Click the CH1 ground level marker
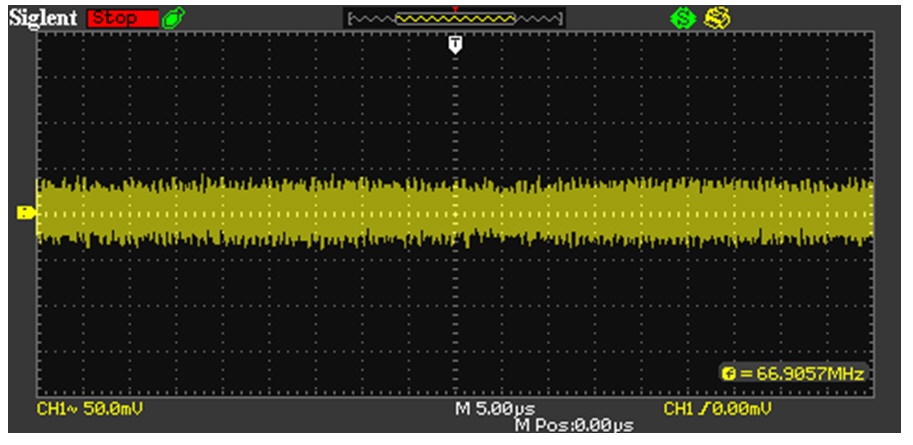 (27, 212)
